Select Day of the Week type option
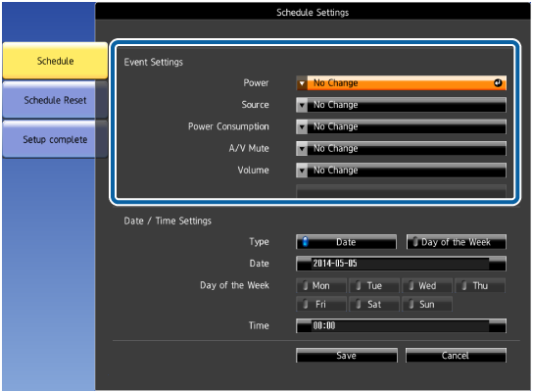Viewport: 533px width, 392px height. pyautogui.click(x=457, y=242)
